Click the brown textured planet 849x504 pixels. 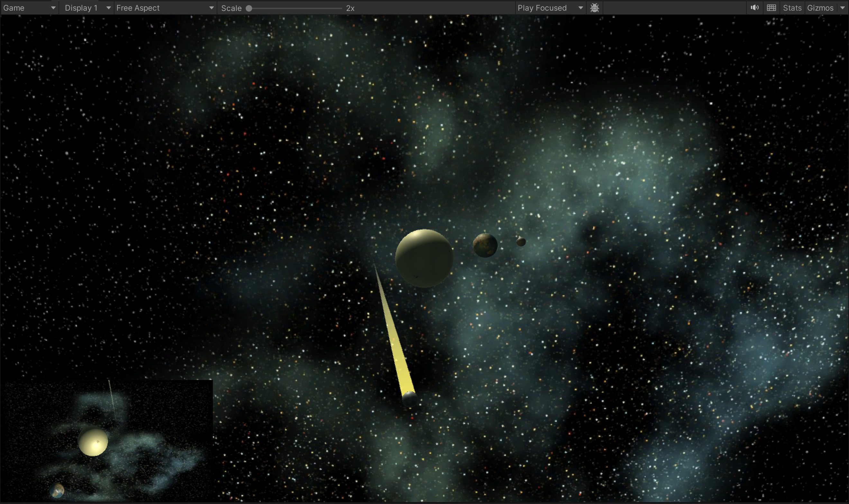[x=485, y=245]
